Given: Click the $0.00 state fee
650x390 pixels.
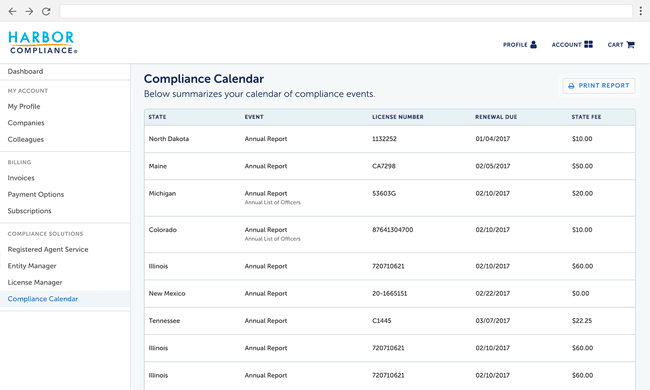Looking at the screenshot, I should point(580,293).
